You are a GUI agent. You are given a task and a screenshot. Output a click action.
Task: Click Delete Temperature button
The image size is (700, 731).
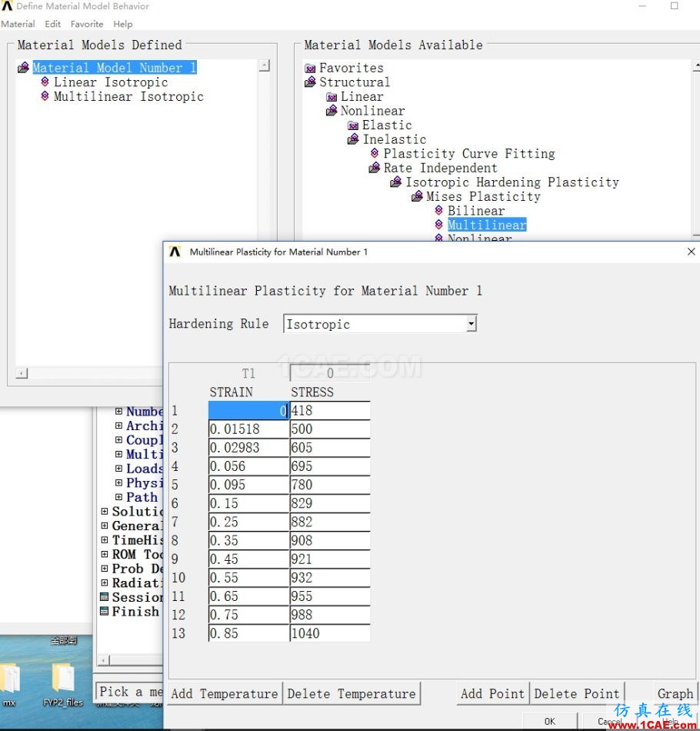tap(352, 694)
